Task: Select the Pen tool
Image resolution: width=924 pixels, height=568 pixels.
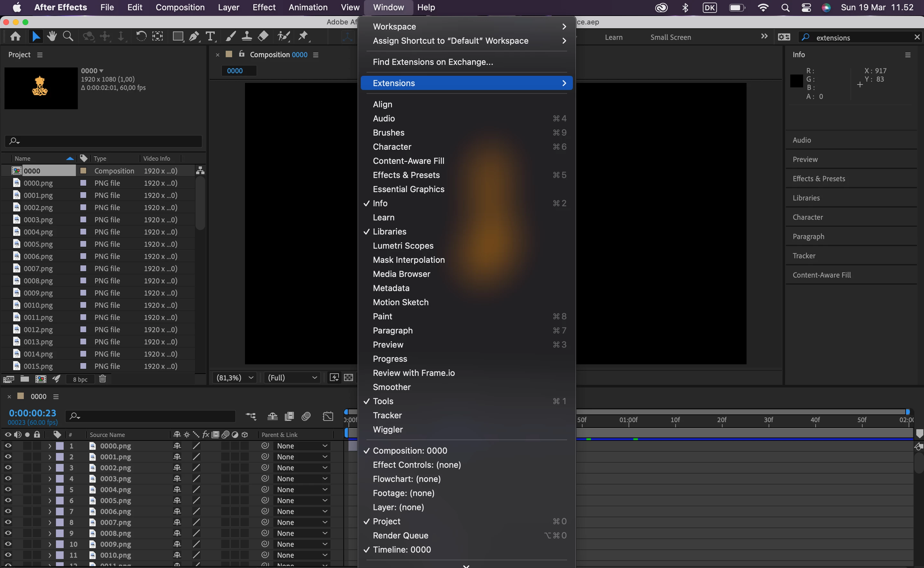Action: pos(194,36)
